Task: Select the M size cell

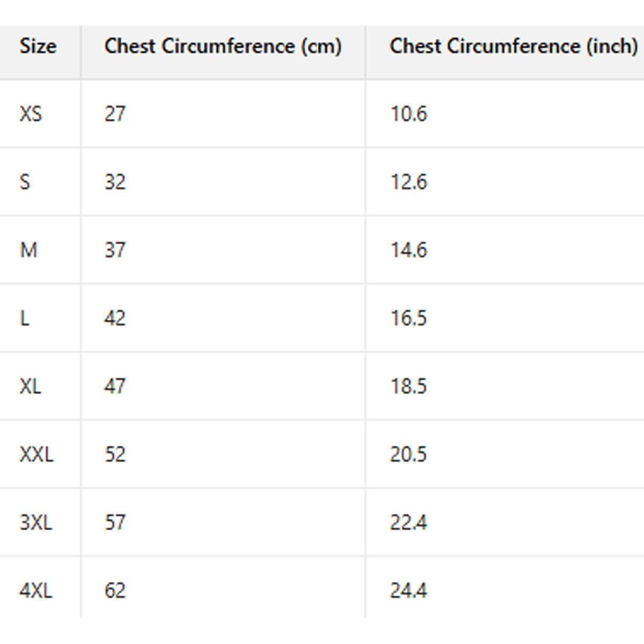Action: [28, 250]
